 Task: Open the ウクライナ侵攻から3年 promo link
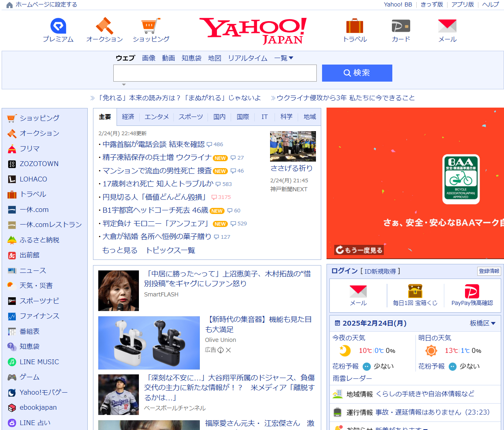[346, 98]
